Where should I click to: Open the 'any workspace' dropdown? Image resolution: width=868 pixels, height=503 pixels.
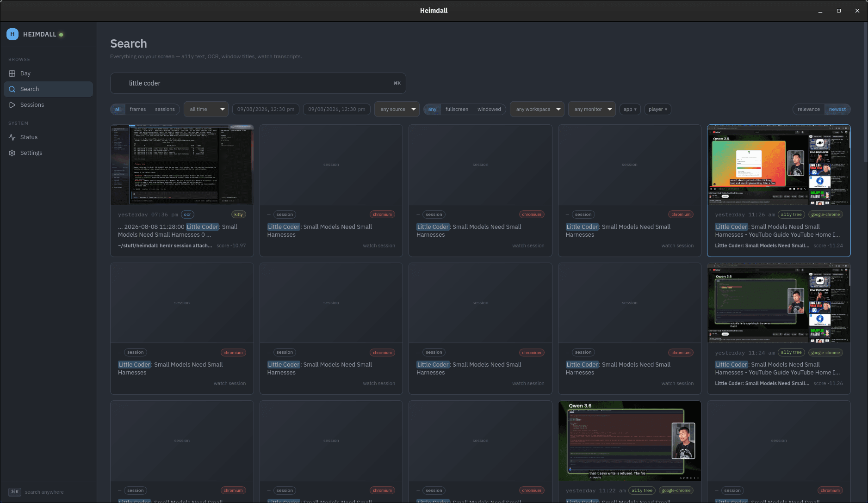click(x=537, y=110)
